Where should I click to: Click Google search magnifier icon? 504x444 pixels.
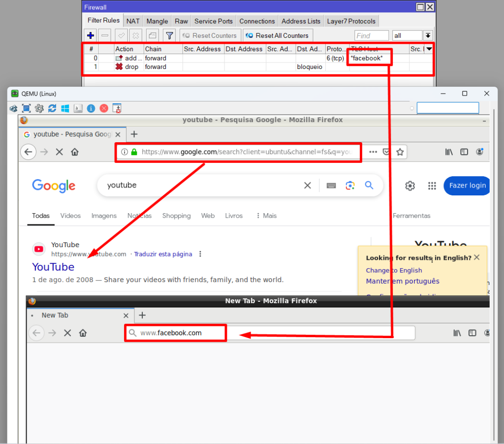click(369, 185)
